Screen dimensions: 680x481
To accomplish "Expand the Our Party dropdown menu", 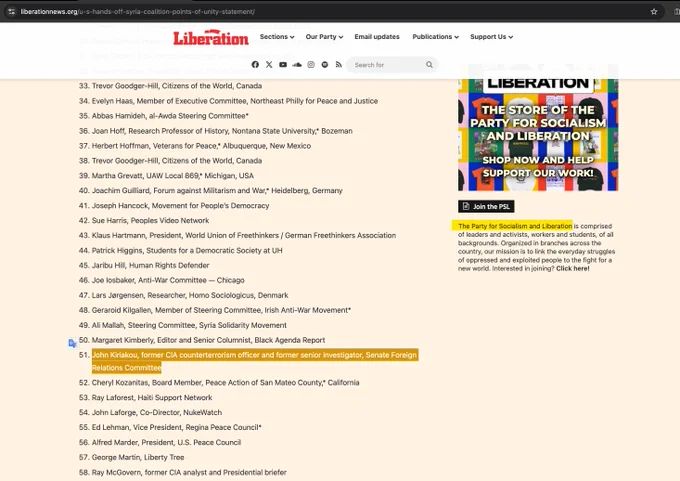I will tap(324, 37).
